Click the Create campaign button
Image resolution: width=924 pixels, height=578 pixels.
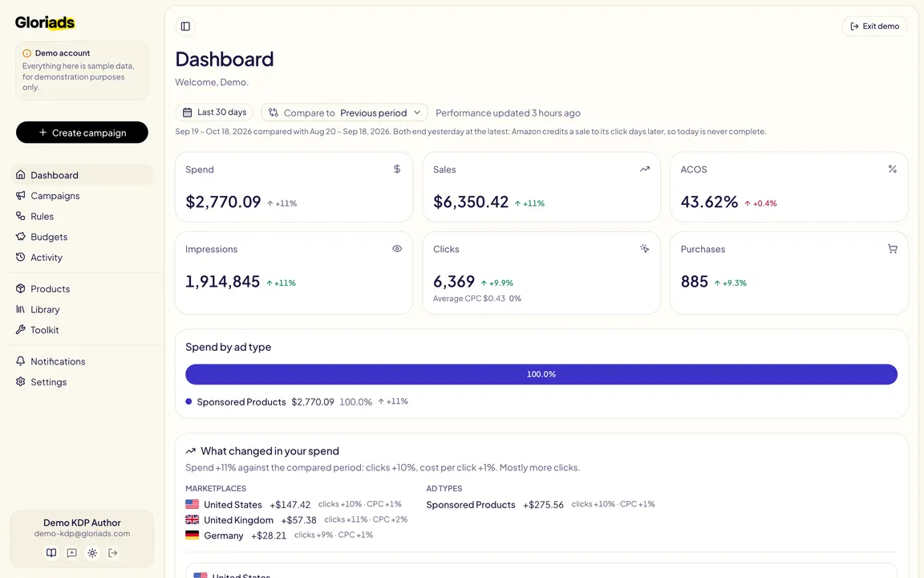pos(82,132)
